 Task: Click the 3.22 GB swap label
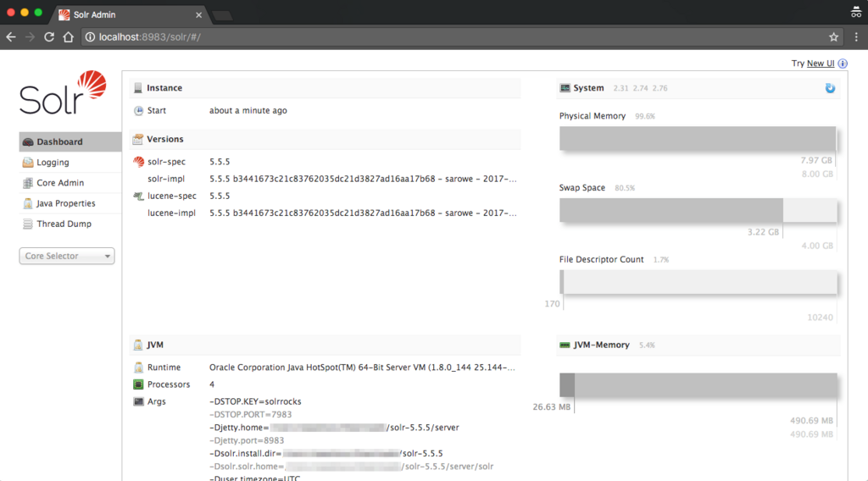pyautogui.click(x=763, y=232)
